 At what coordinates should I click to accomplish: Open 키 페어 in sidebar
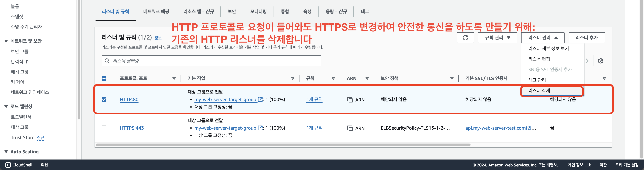pyautogui.click(x=17, y=82)
